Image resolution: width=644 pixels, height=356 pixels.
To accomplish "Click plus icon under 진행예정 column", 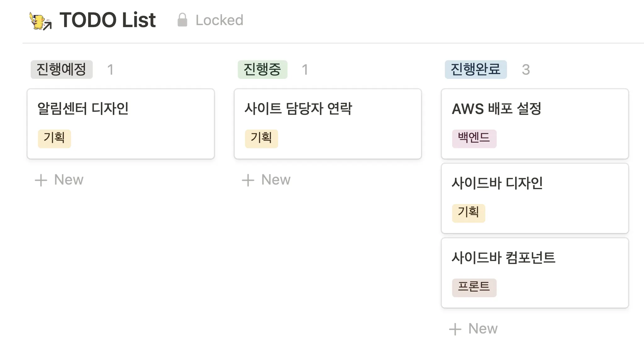I will point(41,180).
